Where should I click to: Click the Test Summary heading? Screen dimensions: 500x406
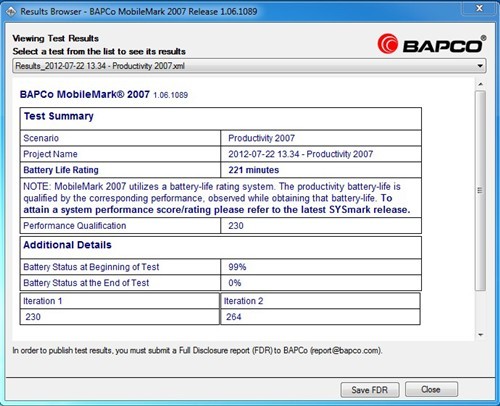pyautogui.click(x=59, y=116)
